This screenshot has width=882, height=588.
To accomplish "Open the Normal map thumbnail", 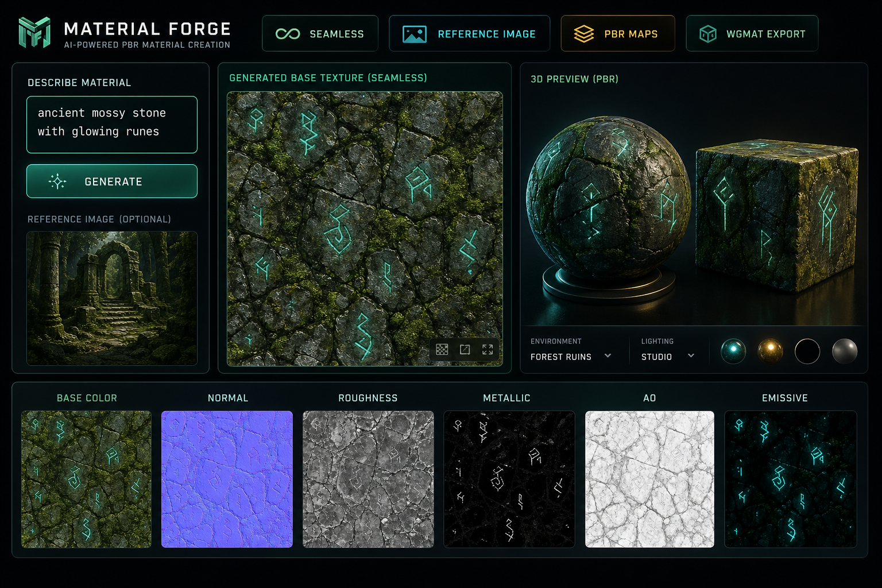I will click(x=227, y=479).
